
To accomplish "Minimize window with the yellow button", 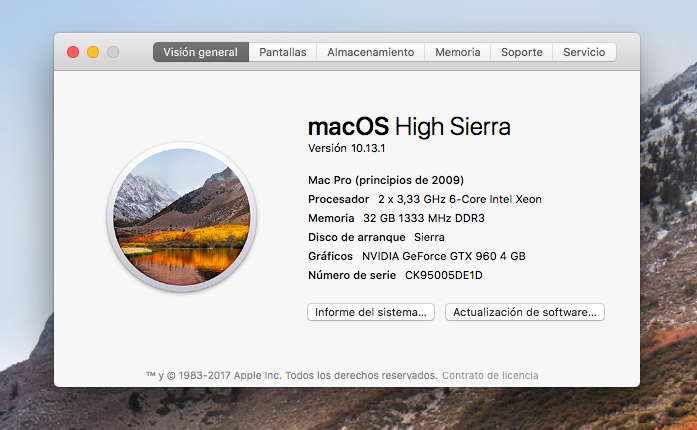I will point(93,52).
